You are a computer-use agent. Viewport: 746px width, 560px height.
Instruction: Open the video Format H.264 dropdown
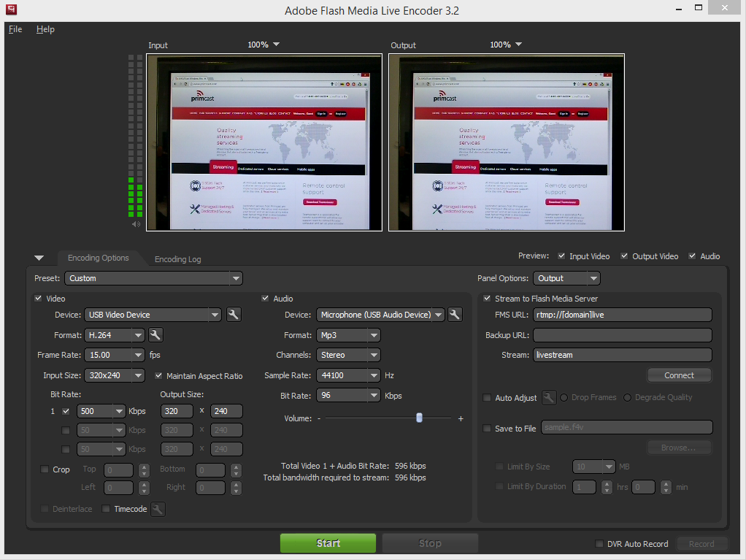(x=115, y=335)
